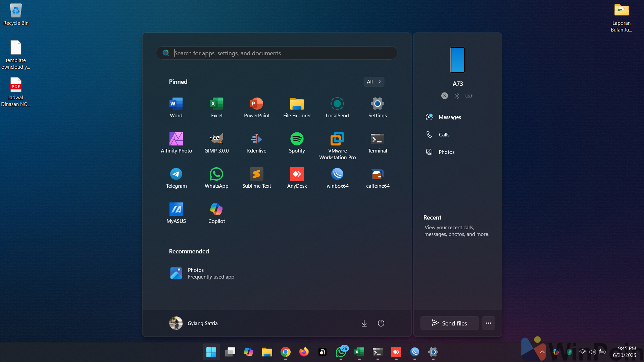The width and height of the screenshot is (644, 362).
Task: Open Spotify from the pinned apps
Action: (297, 143)
